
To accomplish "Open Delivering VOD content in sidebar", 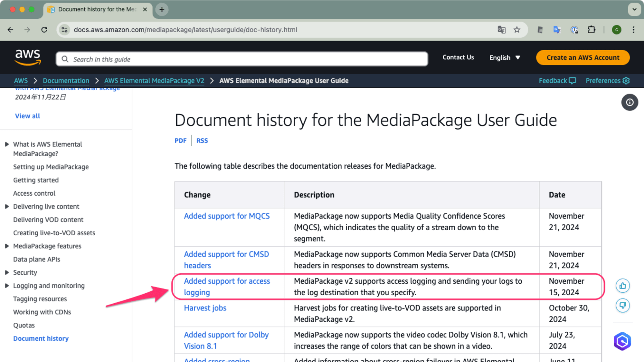I will [48, 220].
